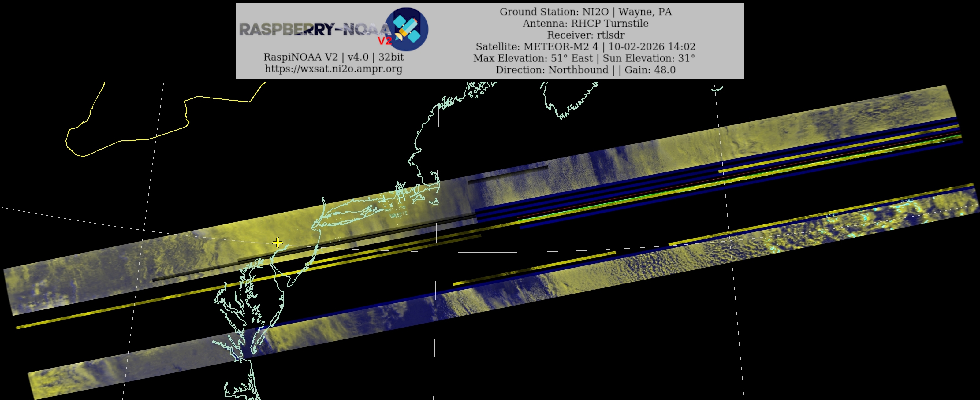Click the Satellite METEOR-M2 4 line
Viewport: 980px width, 400px height.
(586, 47)
